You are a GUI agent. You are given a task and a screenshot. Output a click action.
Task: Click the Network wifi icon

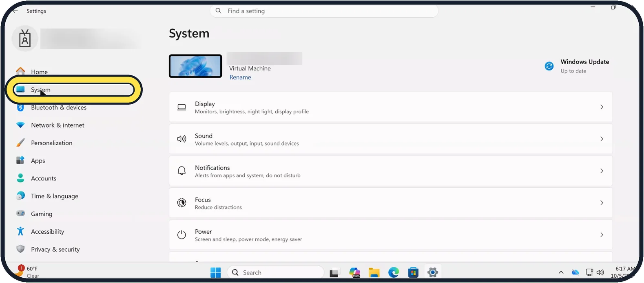(20, 125)
